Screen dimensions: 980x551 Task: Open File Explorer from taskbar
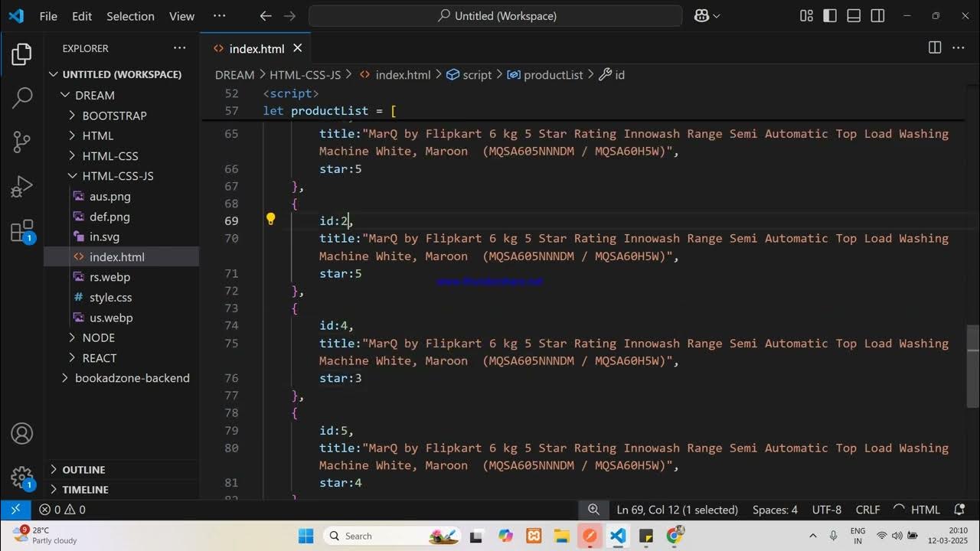561,536
